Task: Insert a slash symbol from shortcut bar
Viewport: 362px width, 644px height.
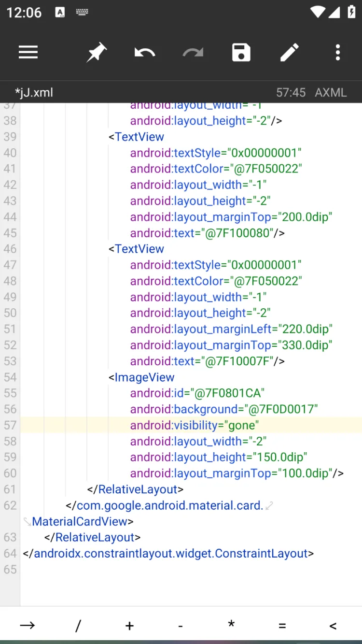Action: pyautogui.click(x=78, y=626)
